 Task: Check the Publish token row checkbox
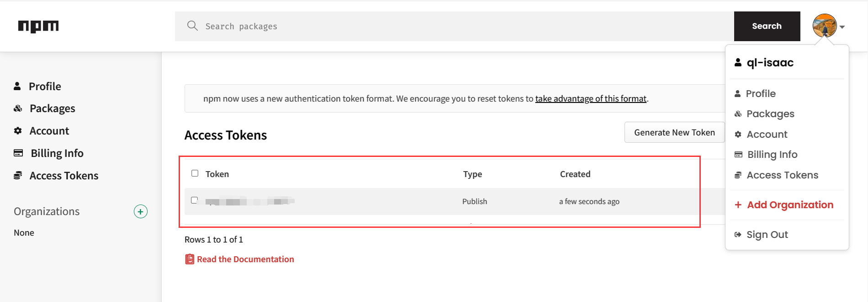(x=195, y=200)
